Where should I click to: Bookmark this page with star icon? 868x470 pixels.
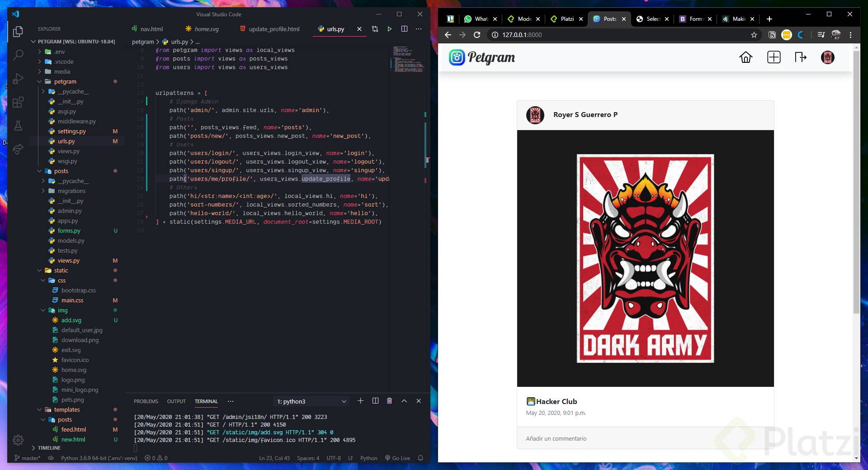pyautogui.click(x=754, y=35)
